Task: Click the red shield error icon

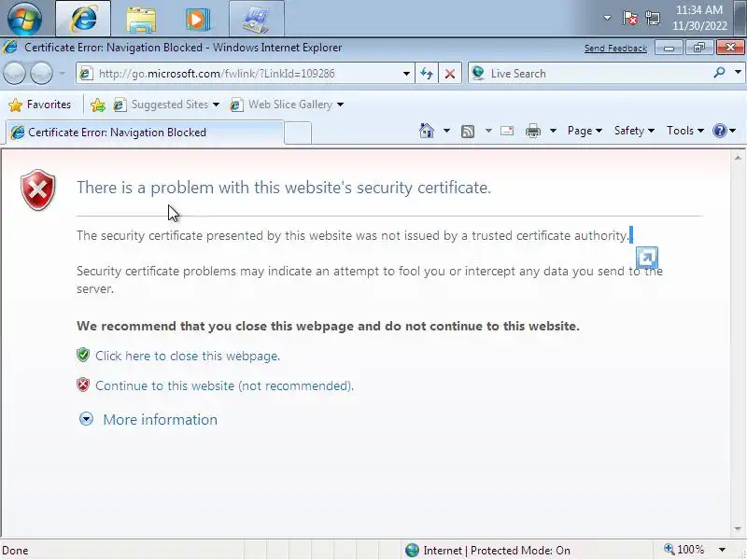Action: click(38, 189)
